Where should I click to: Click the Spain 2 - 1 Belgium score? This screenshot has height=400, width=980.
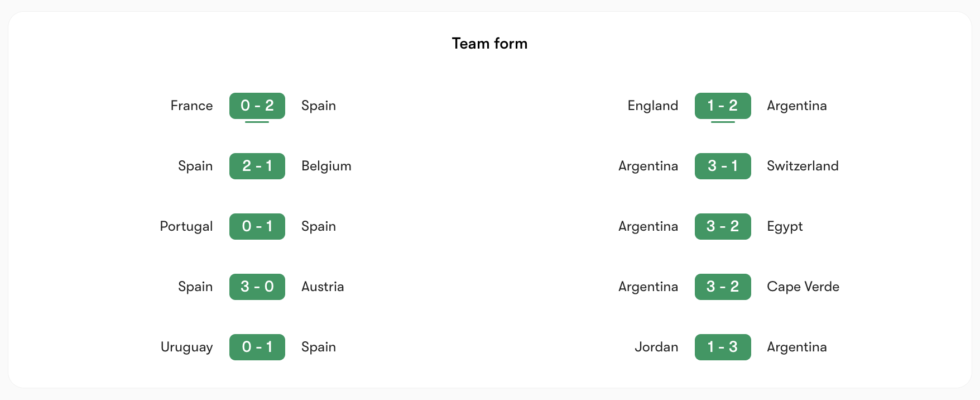(x=257, y=166)
